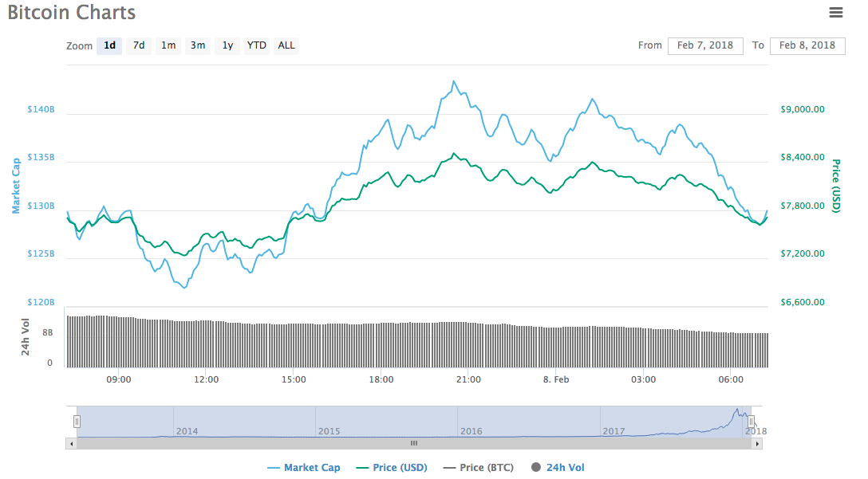
Task: Click the 2016 label in navigator
Action: coord(471,431)
